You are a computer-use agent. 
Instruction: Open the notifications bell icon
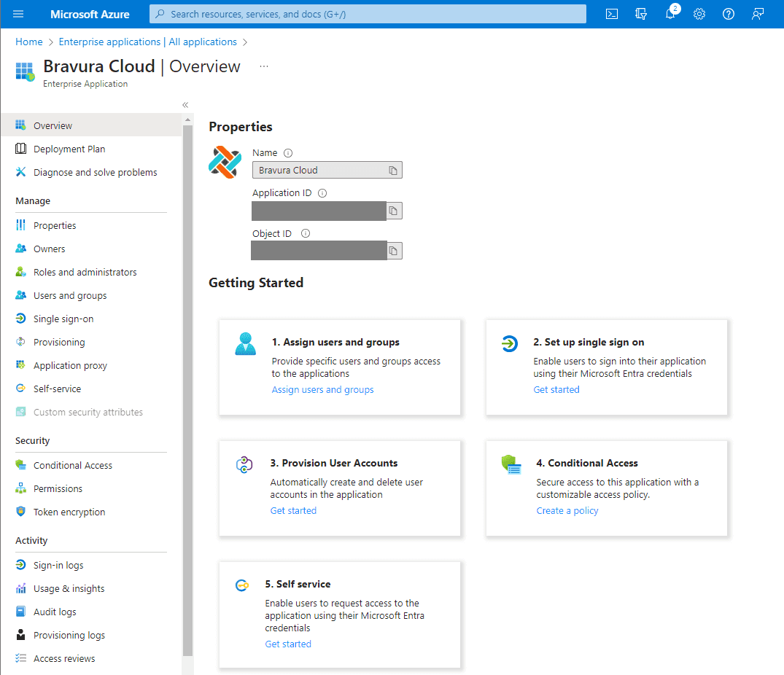click(x=670, y=14)
